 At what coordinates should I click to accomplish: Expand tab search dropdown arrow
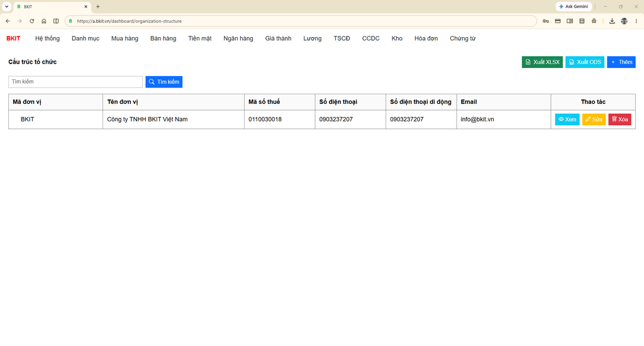click(x=6, y=6)
